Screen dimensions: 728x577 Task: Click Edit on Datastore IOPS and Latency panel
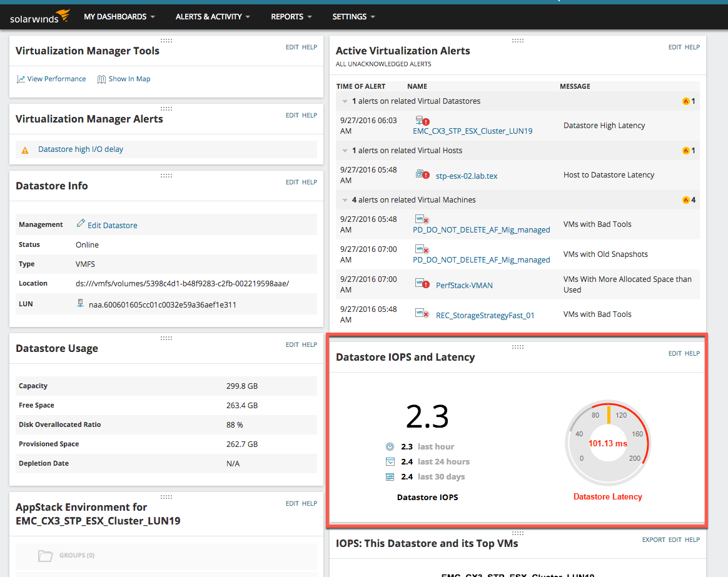pos(675,353)
